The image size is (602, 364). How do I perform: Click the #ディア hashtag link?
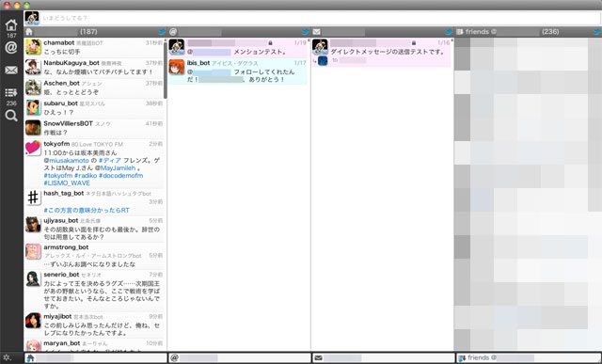pyautogui.click(x=110, y=161)
